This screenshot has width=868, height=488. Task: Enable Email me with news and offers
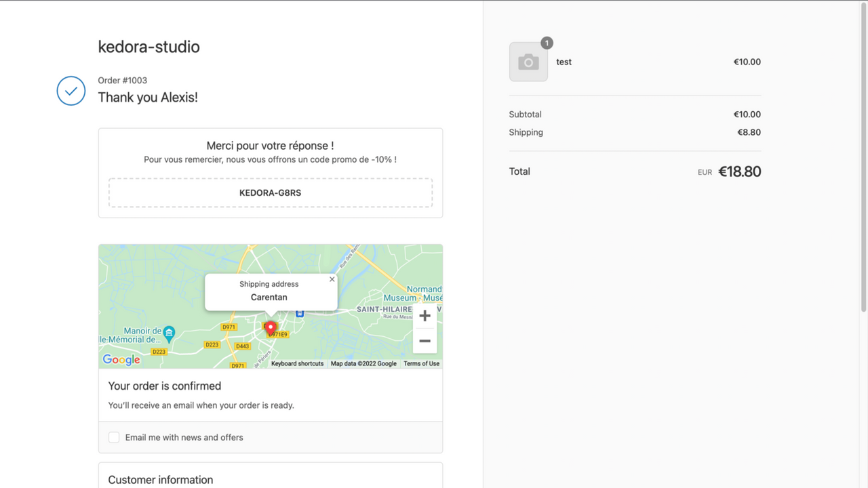pyautogui.click(x=114, y=438)
